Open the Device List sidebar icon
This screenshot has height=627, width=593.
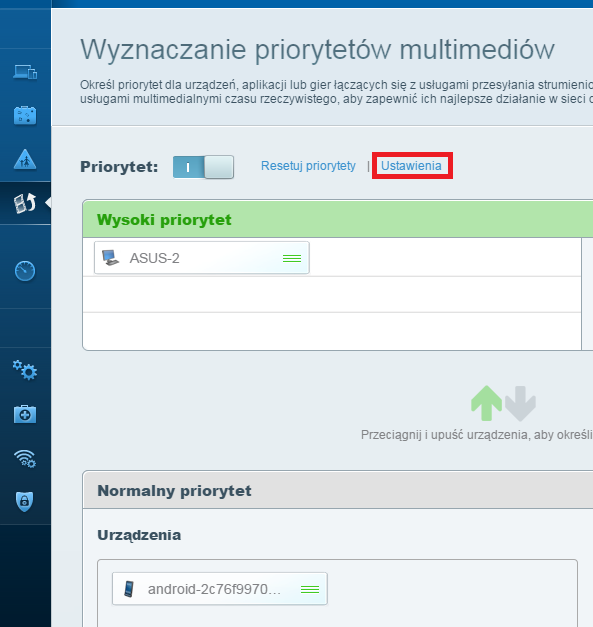[x=25, y=72]
